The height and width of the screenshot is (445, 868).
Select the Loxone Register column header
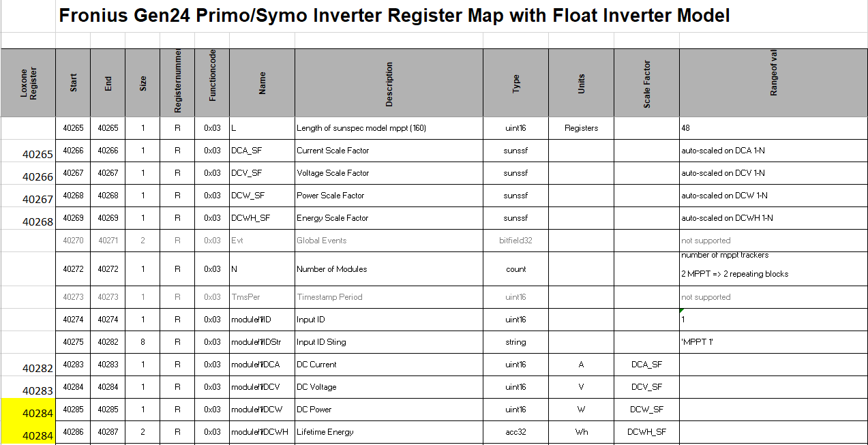point(29,83)
